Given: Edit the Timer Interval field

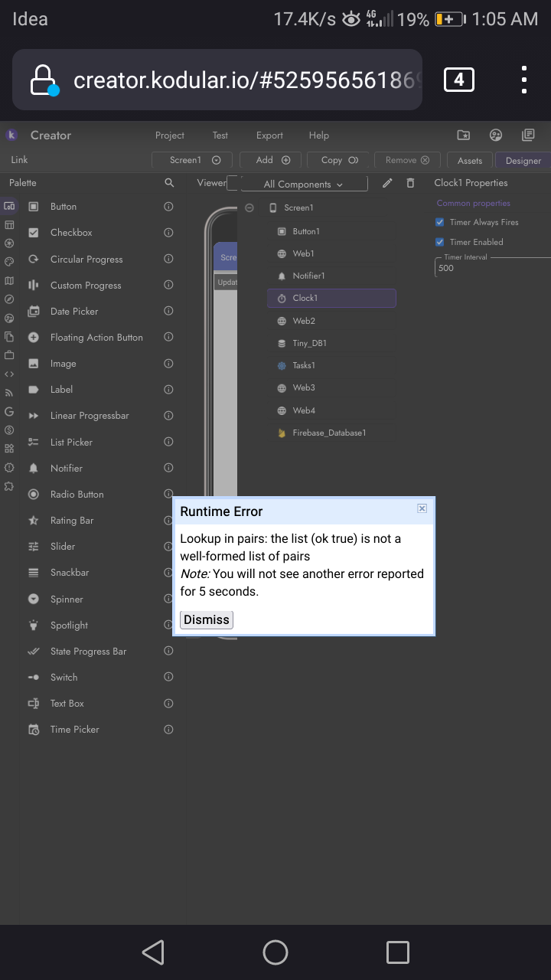Looking at the screenshot, I should 490,268.
